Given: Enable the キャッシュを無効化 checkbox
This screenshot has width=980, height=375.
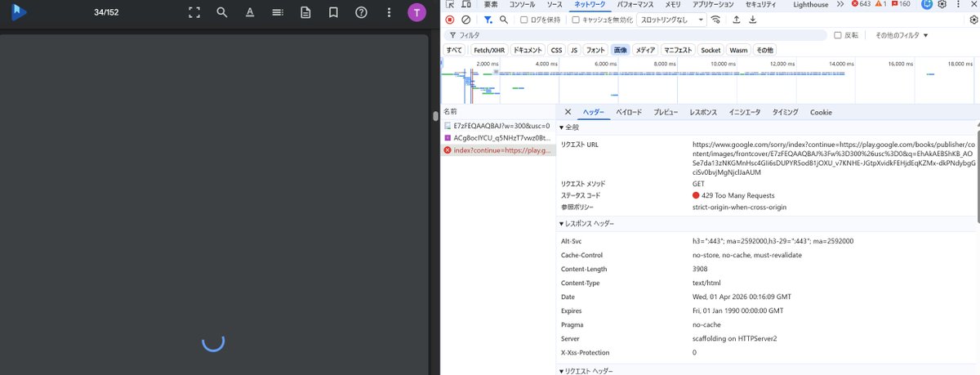Looking at the screenshot, I should pos(577,20).
